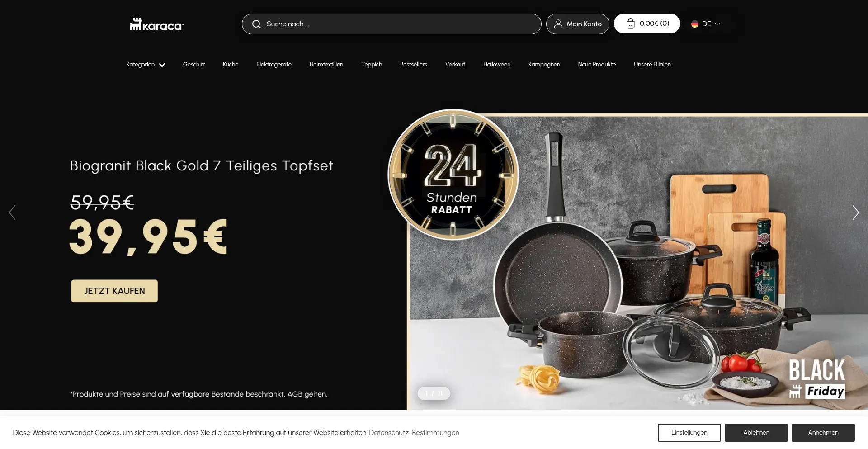Screen dimensions: 868x449
Task: Click the JETZT KAUFEN button
Action: 114,291
